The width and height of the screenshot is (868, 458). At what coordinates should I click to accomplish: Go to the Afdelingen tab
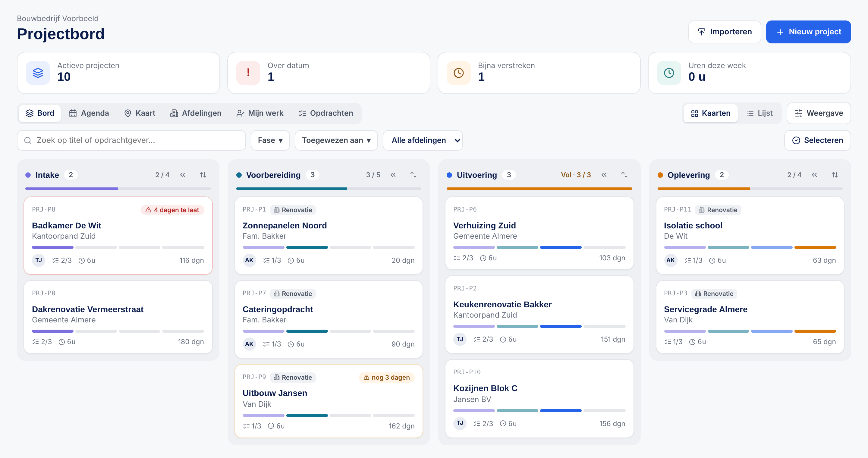pos(196,114)
